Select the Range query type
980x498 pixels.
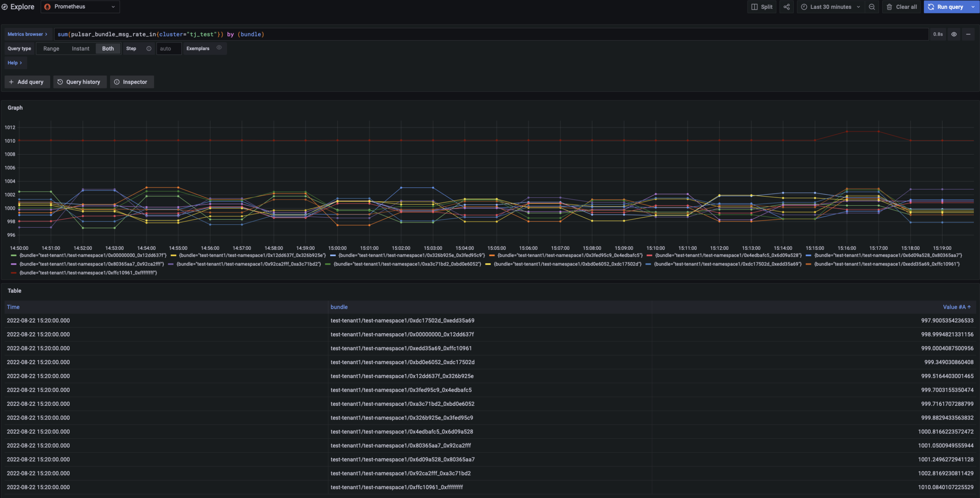[x=51, y=49]
